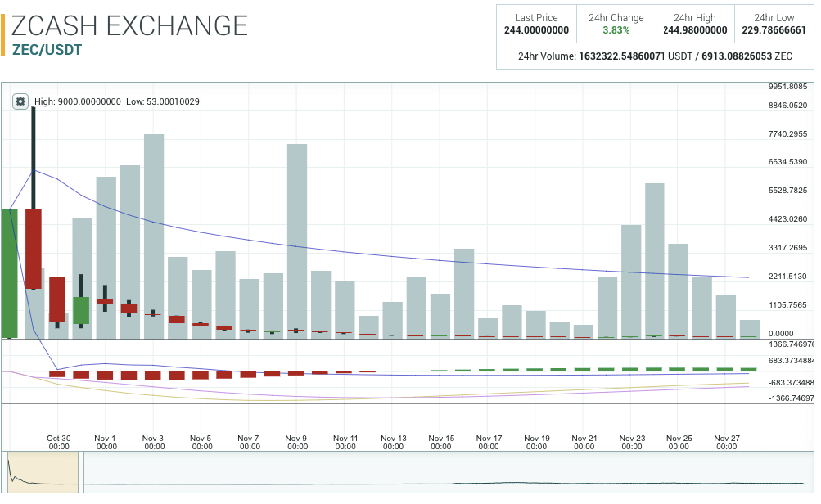
Task: Click the 24hr High heading
Action: coord(695,18)
